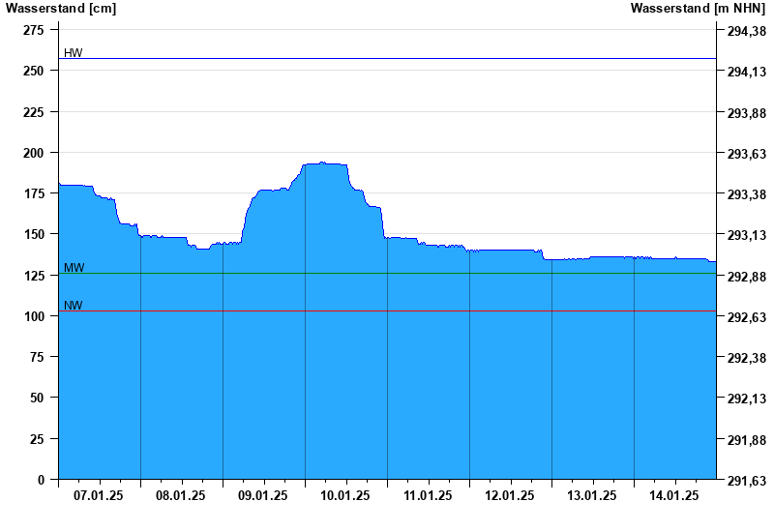Click the 50 left axis value

pos(37,398)
